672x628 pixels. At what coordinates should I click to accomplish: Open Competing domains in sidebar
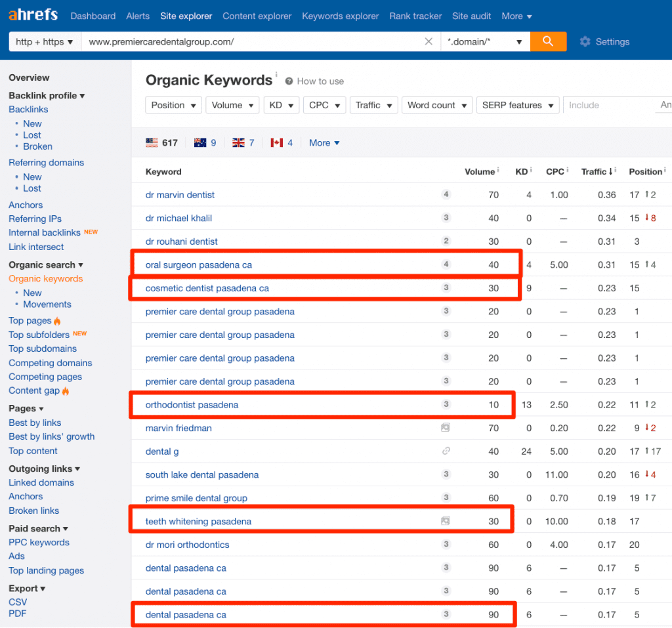coord(50,363)
